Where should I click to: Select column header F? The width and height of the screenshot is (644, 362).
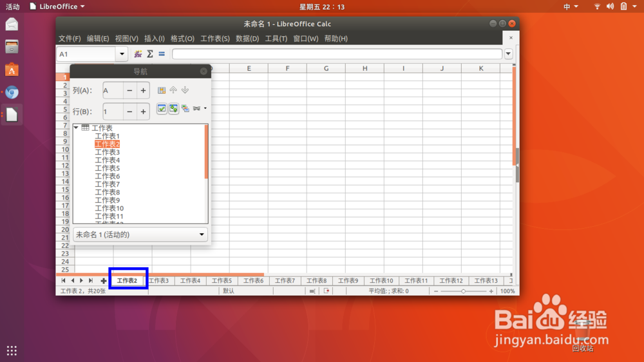[x=287, y=68]
